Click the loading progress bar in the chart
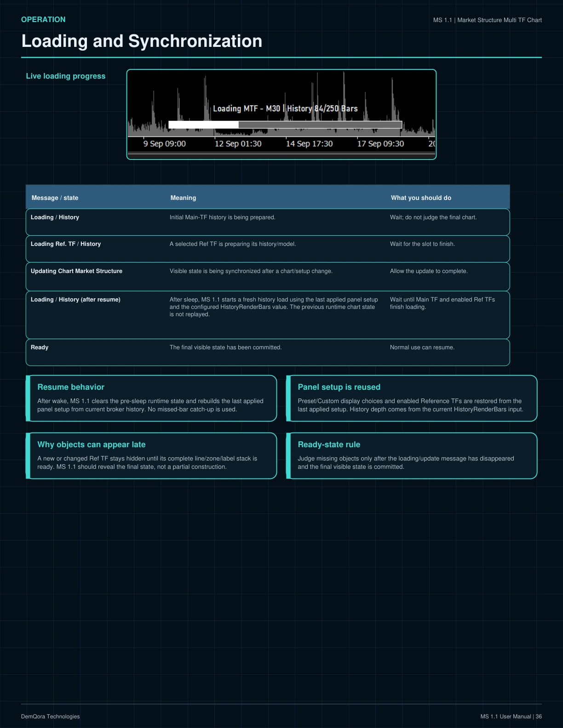 (x=285, y=125)
